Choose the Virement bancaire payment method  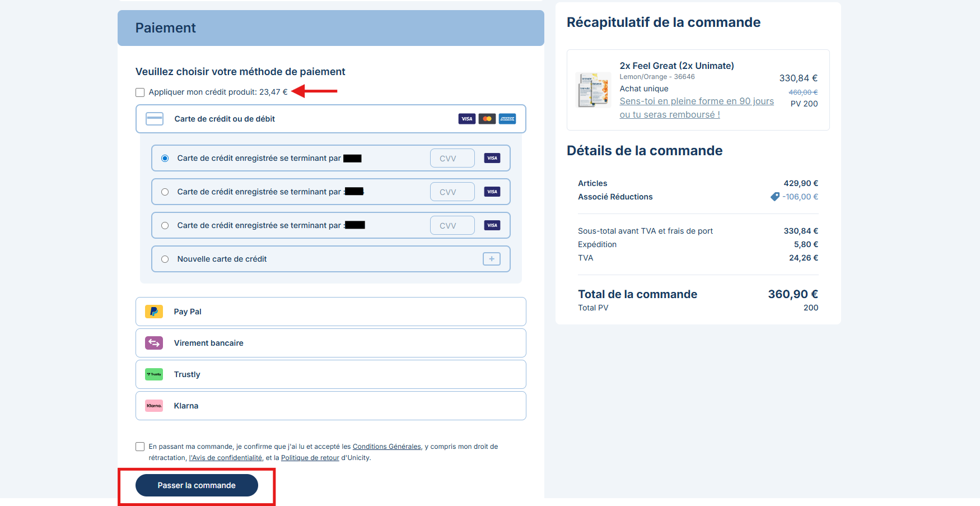pos(330,343)
